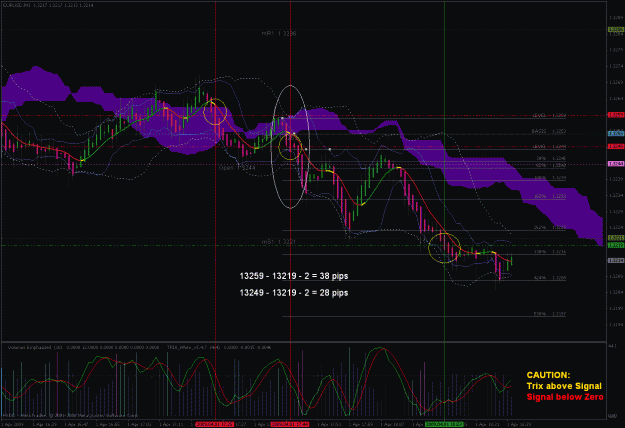Click the second red-highlighted time label

[290, 425]
